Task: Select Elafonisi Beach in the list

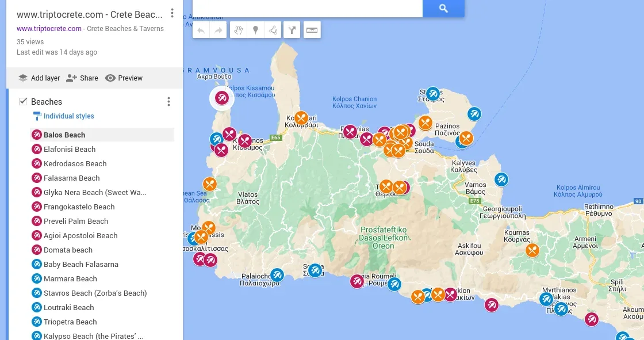Action: pyautogui.click(x=102, y=149)
